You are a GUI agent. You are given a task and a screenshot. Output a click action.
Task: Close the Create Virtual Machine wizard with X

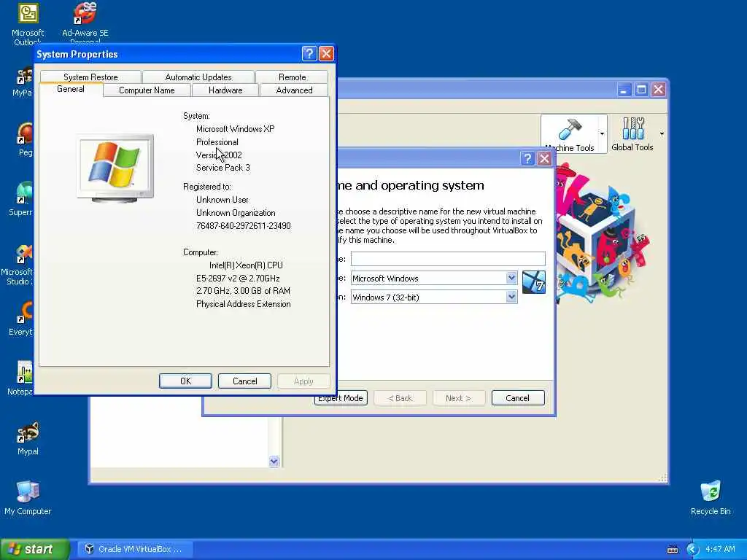pos(544,158)
